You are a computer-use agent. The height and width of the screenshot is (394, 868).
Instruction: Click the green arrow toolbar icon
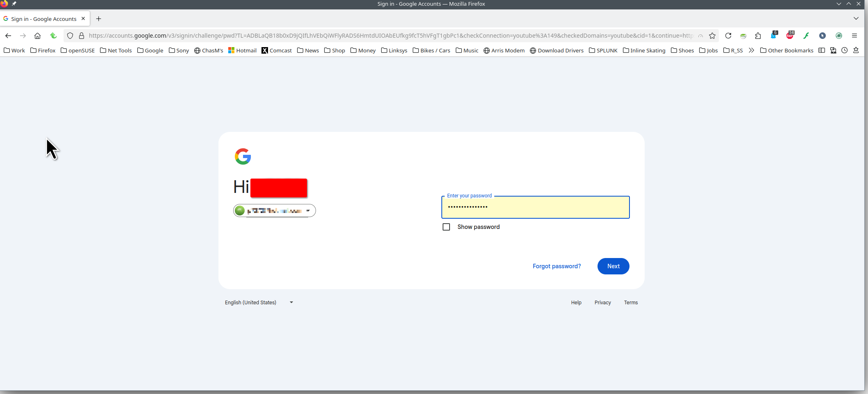click(x=53, y=36)
